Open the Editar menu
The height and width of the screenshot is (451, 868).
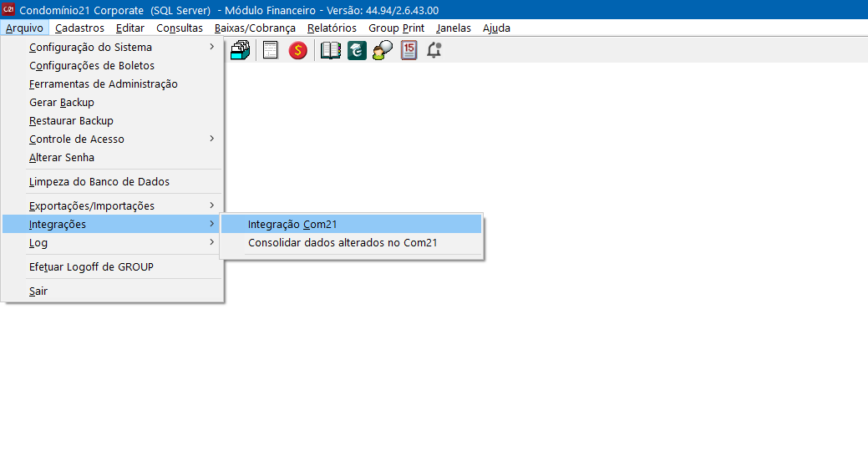point(130,28)
